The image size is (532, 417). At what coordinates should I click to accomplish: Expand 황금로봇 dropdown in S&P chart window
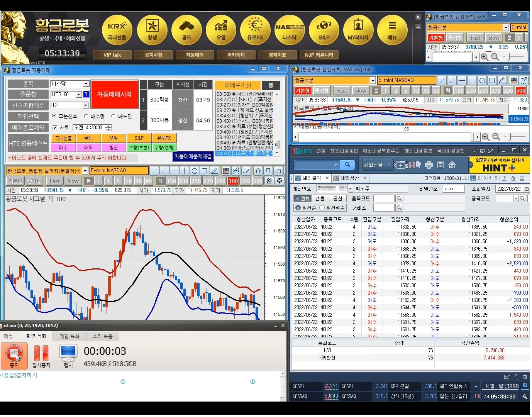pyautogui.click(x=506, y=27)
